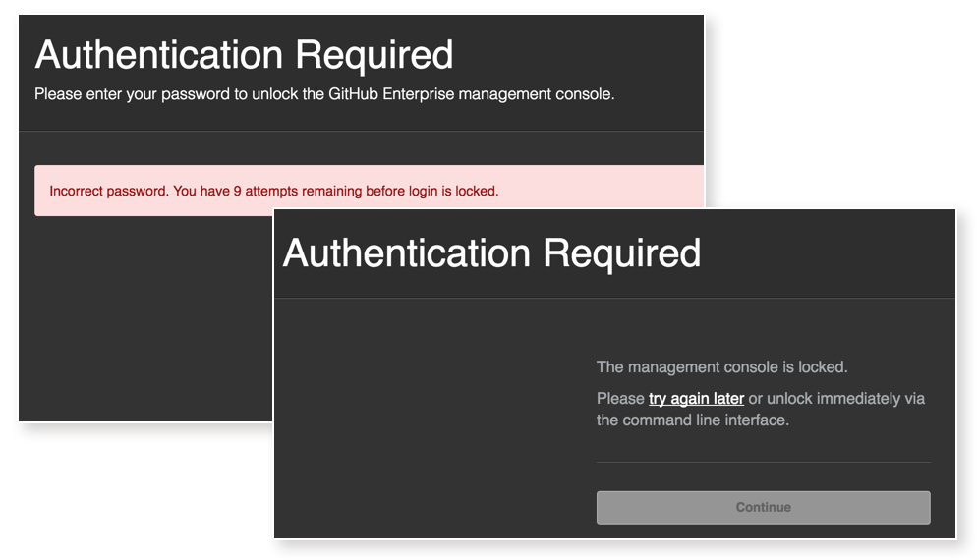Open the 'try again later' link
Screen dimensions: 977x560
tap(696, 399)
